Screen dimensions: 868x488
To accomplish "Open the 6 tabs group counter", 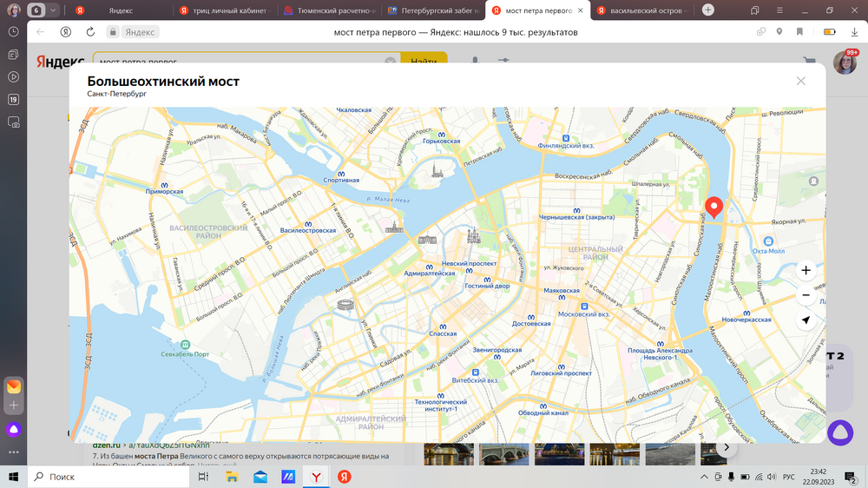I will point(36,10).
